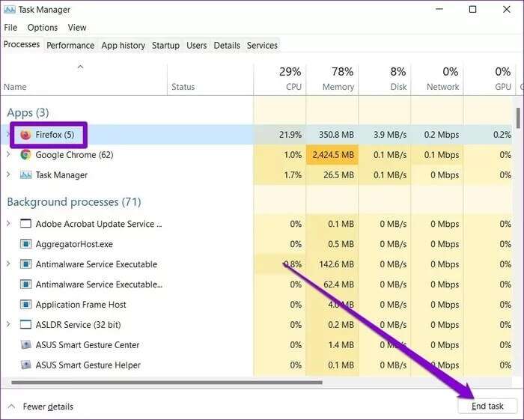Screen dimensions: 524x420
Task: Click the ASUS Smart Gesture Helper icon
Action: [25, 365]
